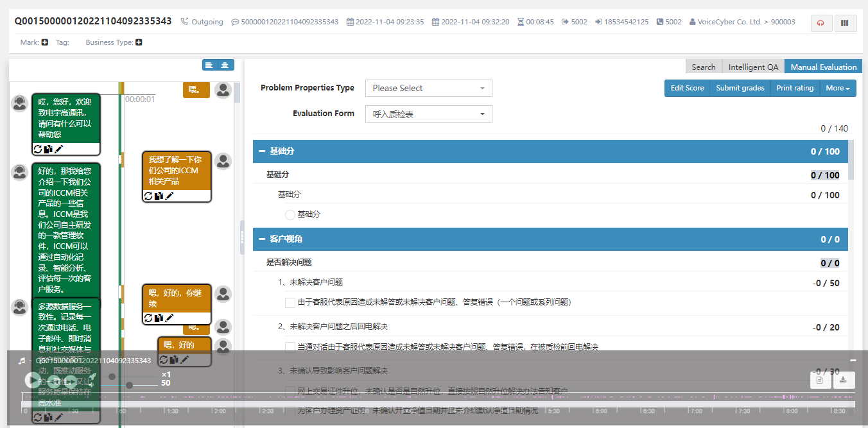This screenshot has width=868, height=428.
Task: Refresh the '哎，您好，欢迎' agent message
Action: (x=37, y=149)
